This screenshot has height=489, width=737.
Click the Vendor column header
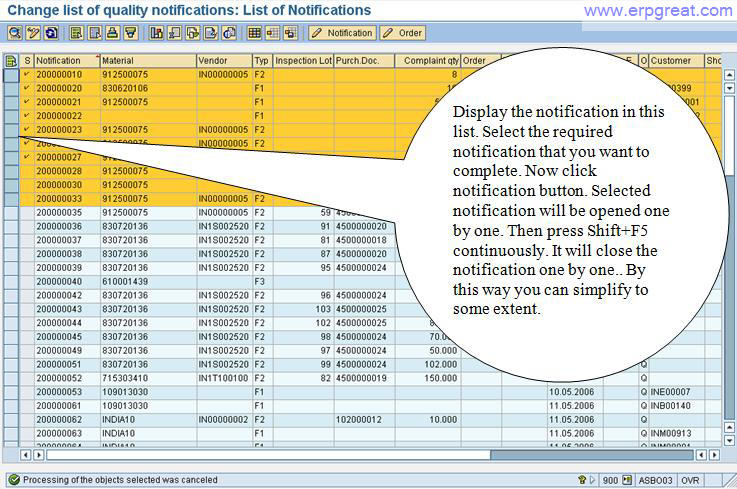point(224,61)
